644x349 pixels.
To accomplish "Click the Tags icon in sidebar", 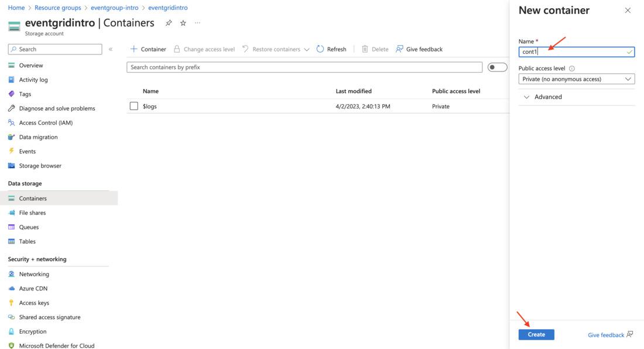I will [x=12, y=94].
